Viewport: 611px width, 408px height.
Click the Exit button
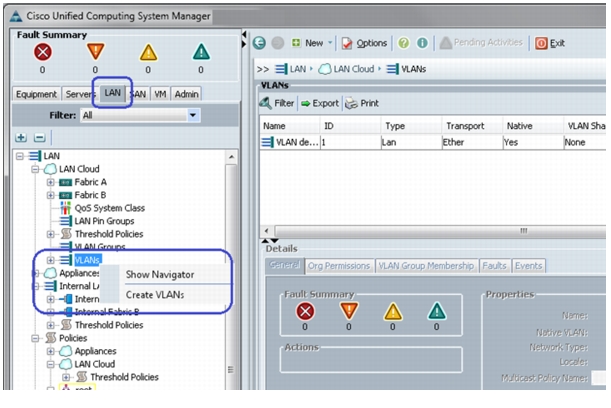550,43
